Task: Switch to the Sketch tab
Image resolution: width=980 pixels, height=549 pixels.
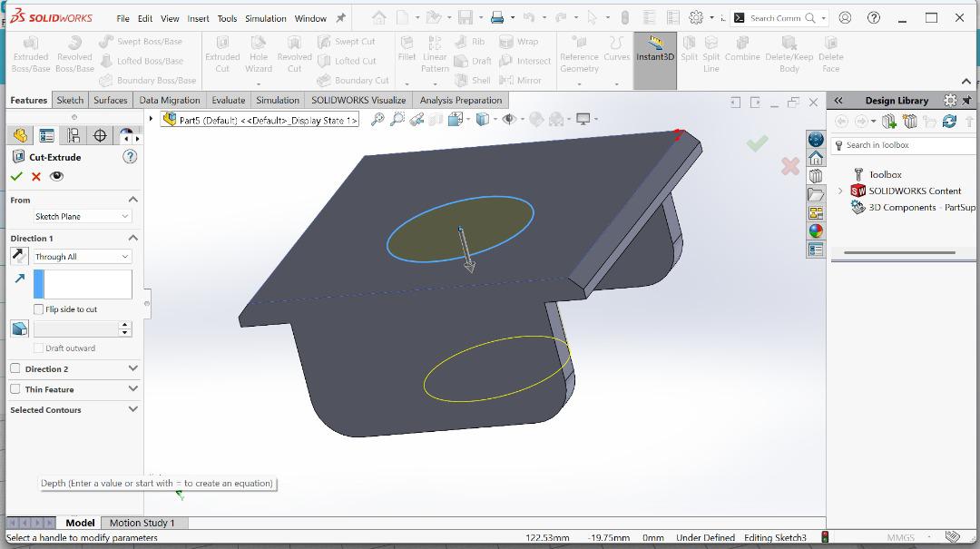Action: pos(70,100)
